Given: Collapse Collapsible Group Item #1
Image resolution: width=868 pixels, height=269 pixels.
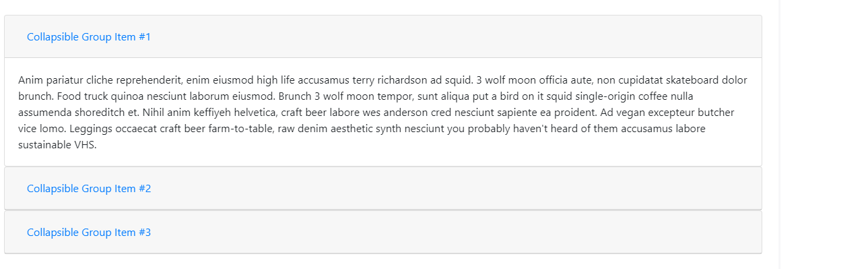Looking at the screenshot, I should [x=89, y=37].
